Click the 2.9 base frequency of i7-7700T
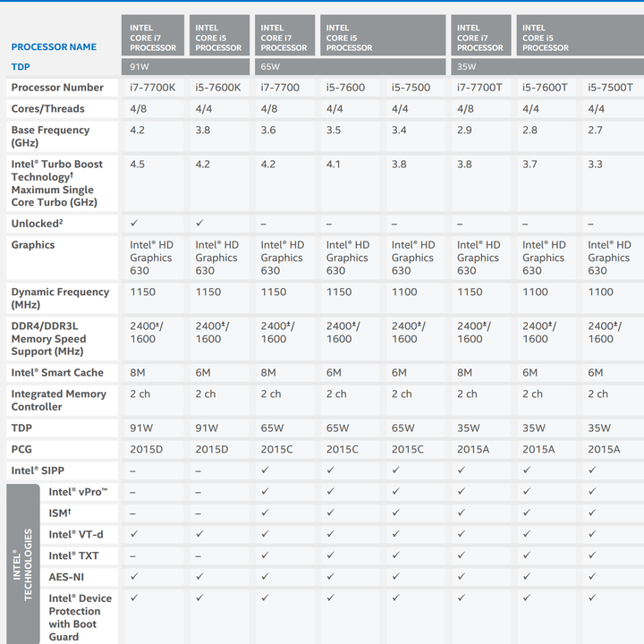The height and width of the screenshot is (644, 644). 464,131
